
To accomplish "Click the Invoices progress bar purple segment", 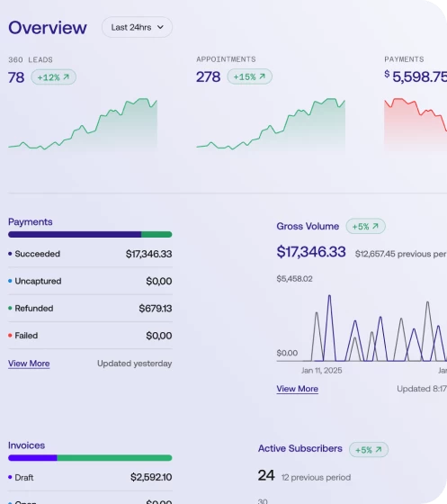I will coord(32,458).
